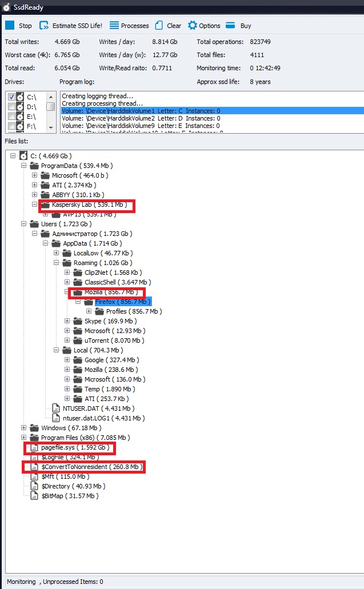Collapse the C: root node
Viewport: 364px width, 589px height.
[13, 155]
